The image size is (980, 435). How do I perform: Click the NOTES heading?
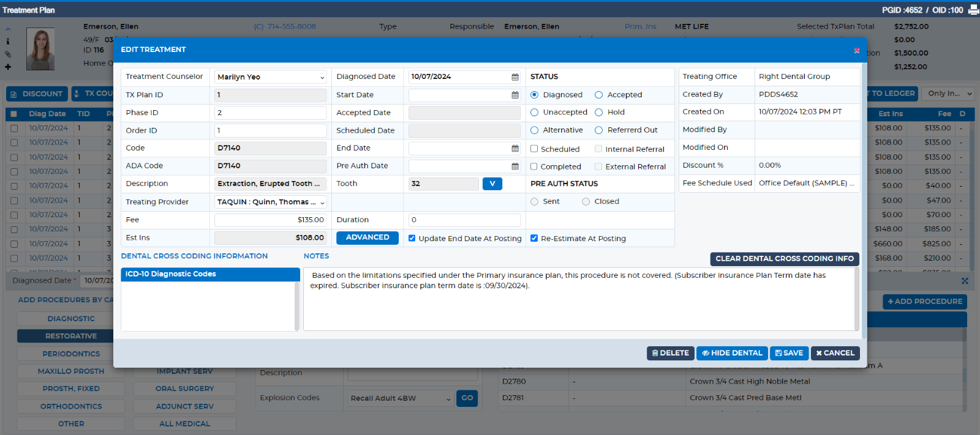tap(316, 256)
